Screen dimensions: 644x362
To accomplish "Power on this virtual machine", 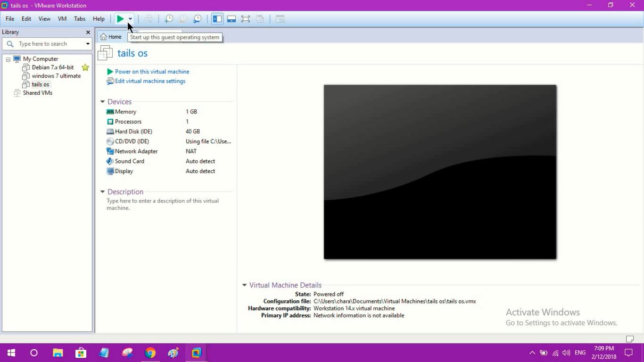I will [152, 71].
